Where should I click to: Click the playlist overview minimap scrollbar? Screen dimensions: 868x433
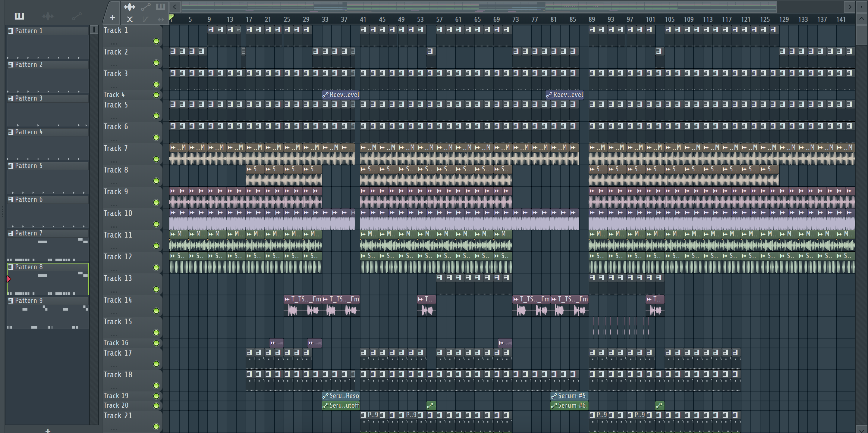coord(479,6)
